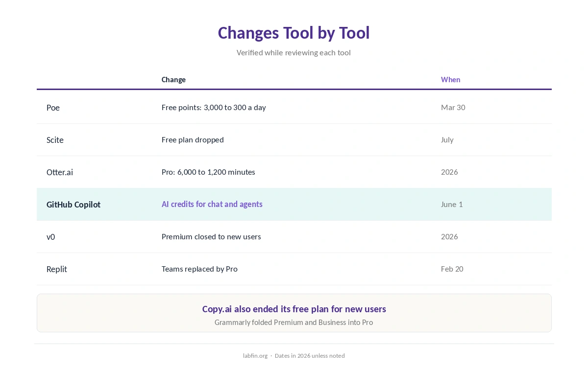This screenshot has height=369, width=588.
Task: Click the 'Changes Tool by Tool' title
Action: tap(294, 33)
